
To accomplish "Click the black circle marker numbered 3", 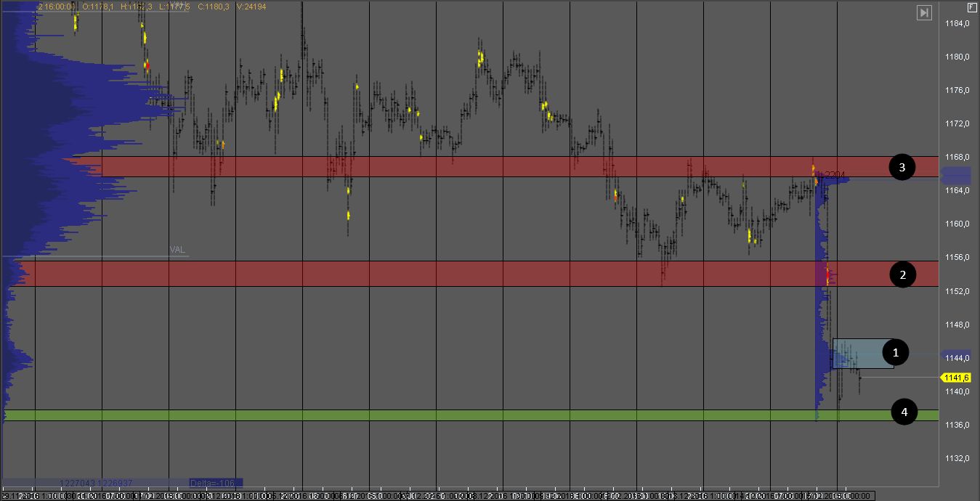I will 902,168.
